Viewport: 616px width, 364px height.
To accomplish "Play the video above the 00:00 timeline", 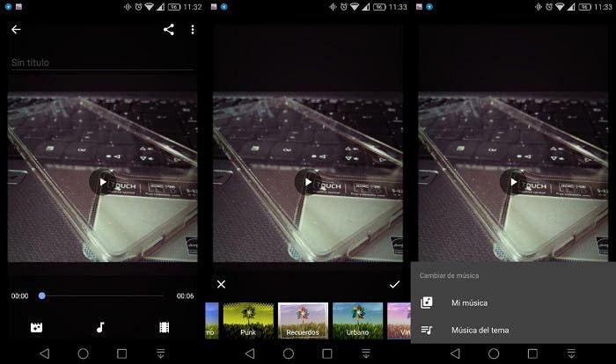I will [102, 182].
